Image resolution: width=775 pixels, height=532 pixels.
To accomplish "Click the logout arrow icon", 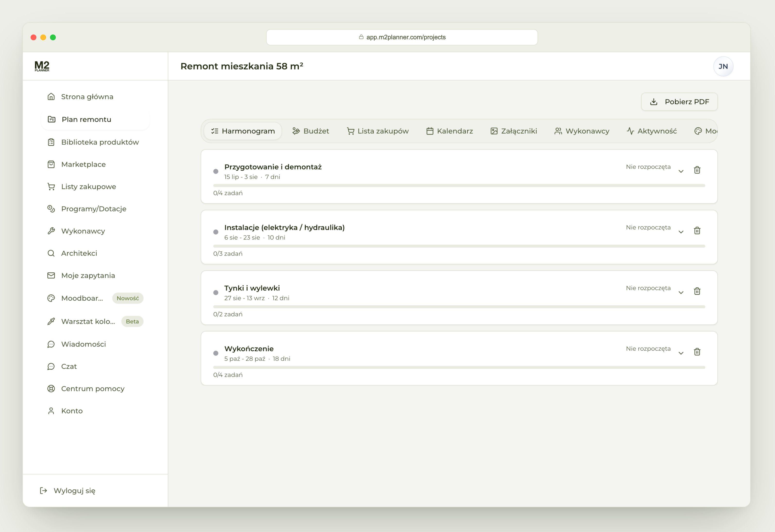I will 43,491.
